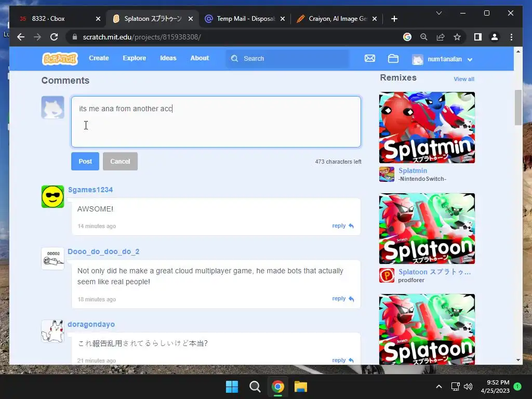This screenshot has width=532, height=399.
Task: Open Dooo_do_doo_do_2 profile link
Action: (103, 251)
